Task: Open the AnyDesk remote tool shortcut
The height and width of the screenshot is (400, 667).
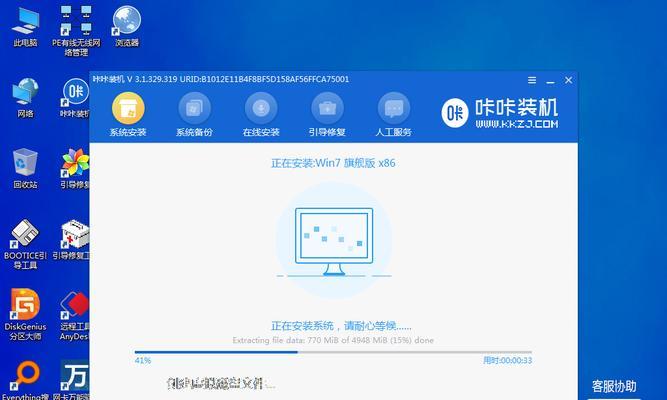Action: coord(76,307)
